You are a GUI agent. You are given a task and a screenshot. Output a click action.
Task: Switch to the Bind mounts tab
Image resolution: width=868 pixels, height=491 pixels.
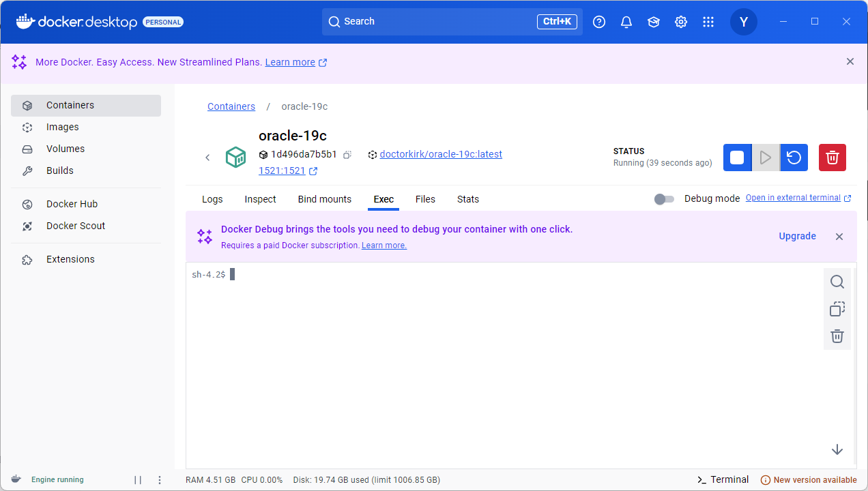click(325, 199)
